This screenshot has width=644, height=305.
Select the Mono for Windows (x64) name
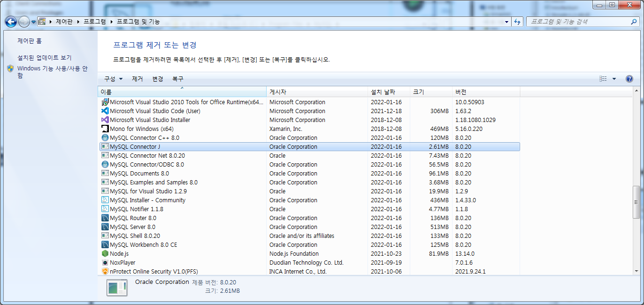[x=142, y=129]
